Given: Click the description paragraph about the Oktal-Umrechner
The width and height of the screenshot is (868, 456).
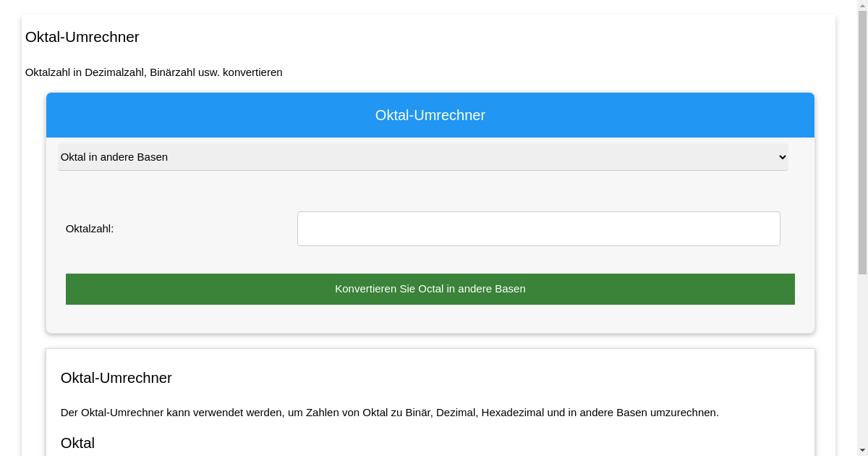Looking at the screenshot, I should tap(389, 413).
